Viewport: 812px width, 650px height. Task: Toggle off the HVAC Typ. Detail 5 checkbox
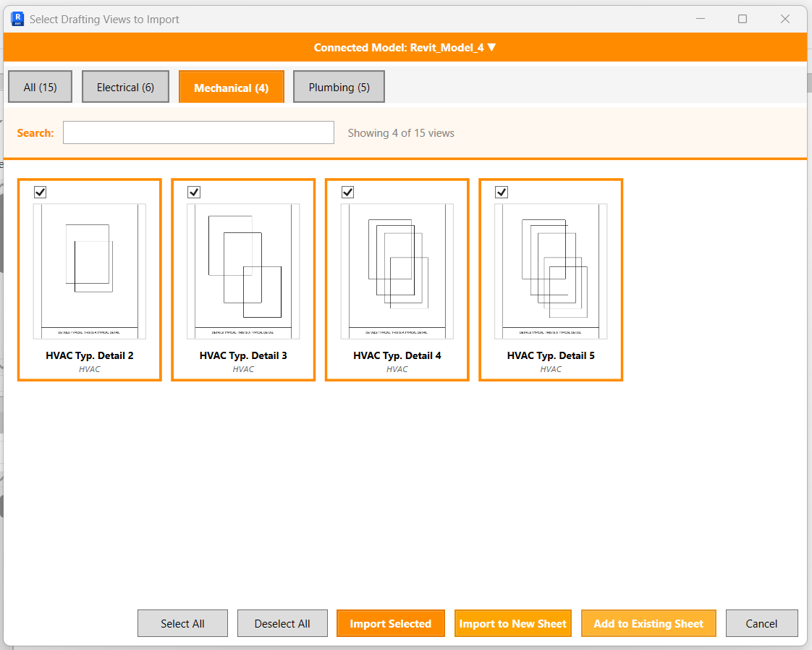(502, 192)
